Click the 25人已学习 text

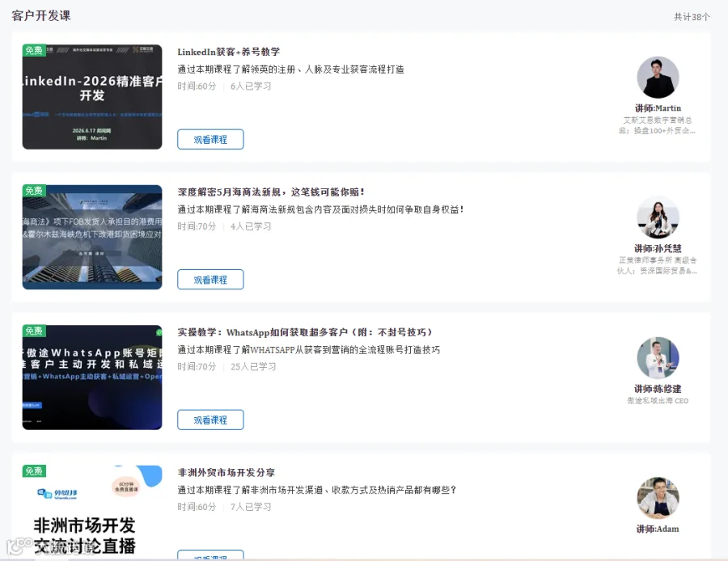click(x=253, y=366)
